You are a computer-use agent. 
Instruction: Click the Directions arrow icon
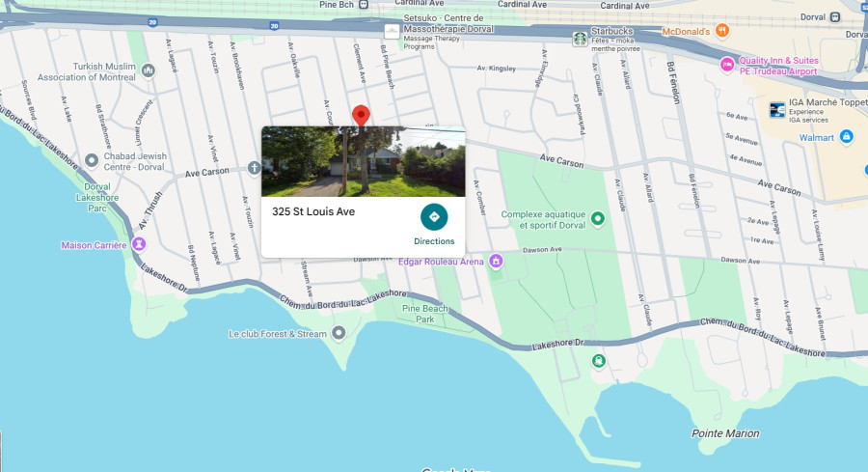434,217
